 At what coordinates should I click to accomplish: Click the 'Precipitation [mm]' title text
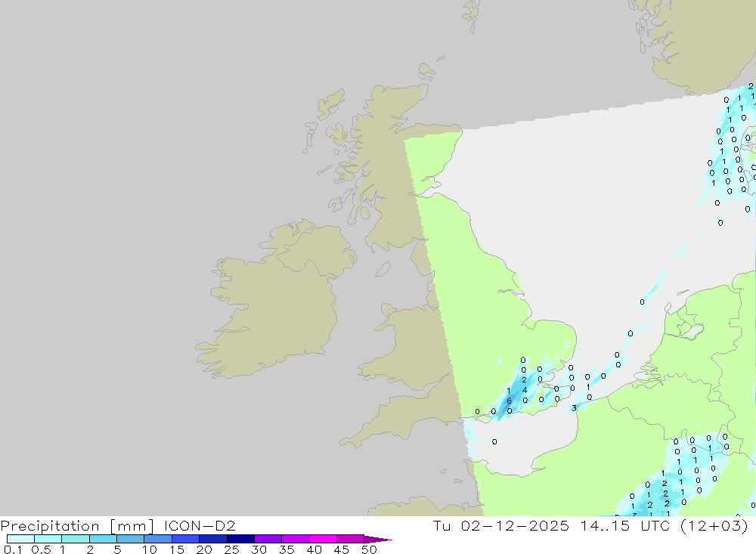click(x=77, y=525)
